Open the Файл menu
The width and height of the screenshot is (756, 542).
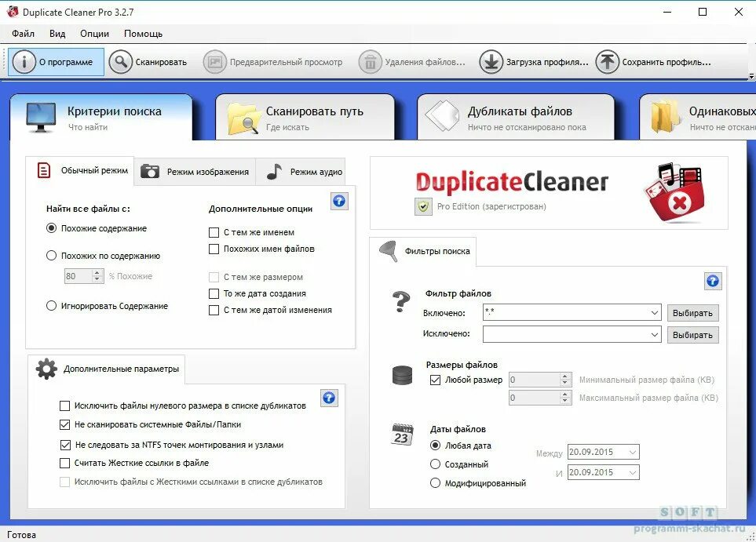click(23, 34)
